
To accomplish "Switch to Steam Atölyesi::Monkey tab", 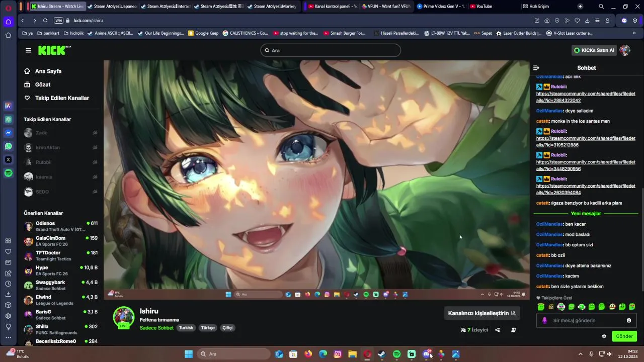I will pyautogui.click(x=272, y=7).
